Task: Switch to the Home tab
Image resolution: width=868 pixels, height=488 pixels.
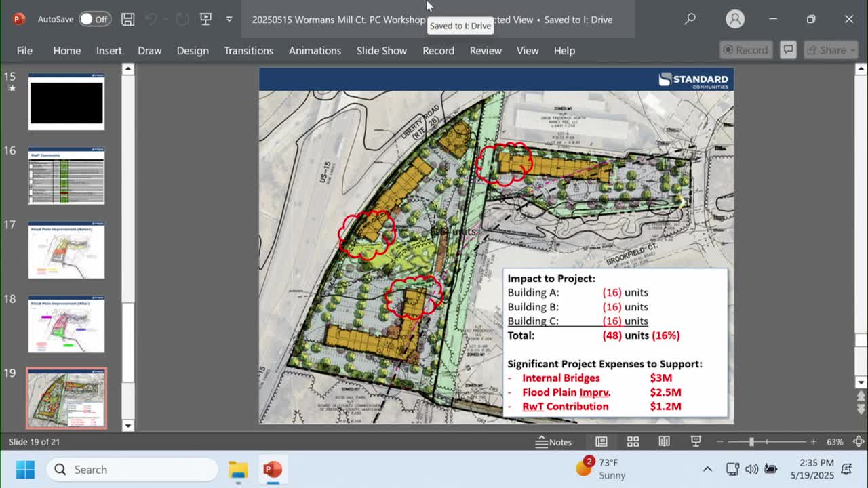Action: (67, 50)
